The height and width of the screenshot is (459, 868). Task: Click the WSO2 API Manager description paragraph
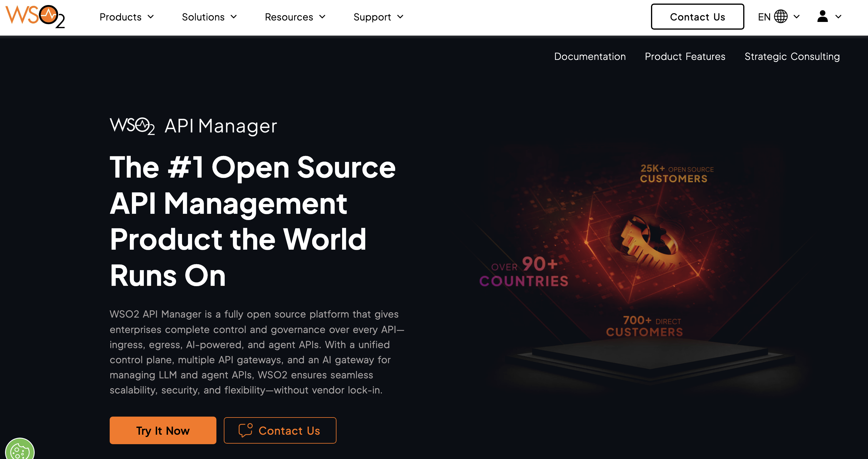click(x=257, y=352)
